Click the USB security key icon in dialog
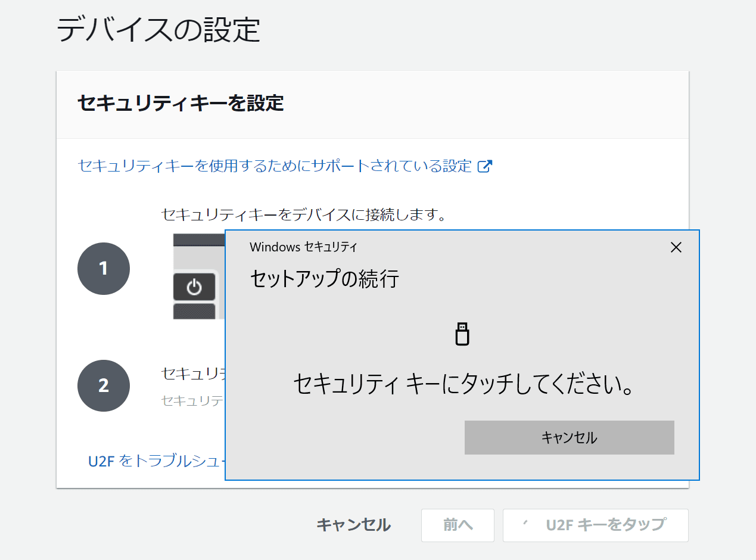Image resolution: width=756 pixels, height=560 pixels. coord(462,334)
